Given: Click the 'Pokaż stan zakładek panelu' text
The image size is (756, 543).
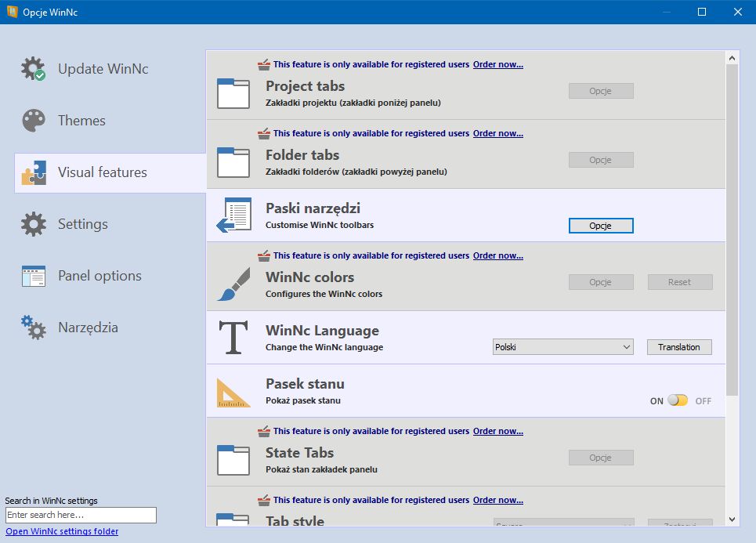Looking at the screenshot, I should pos(321,469).
